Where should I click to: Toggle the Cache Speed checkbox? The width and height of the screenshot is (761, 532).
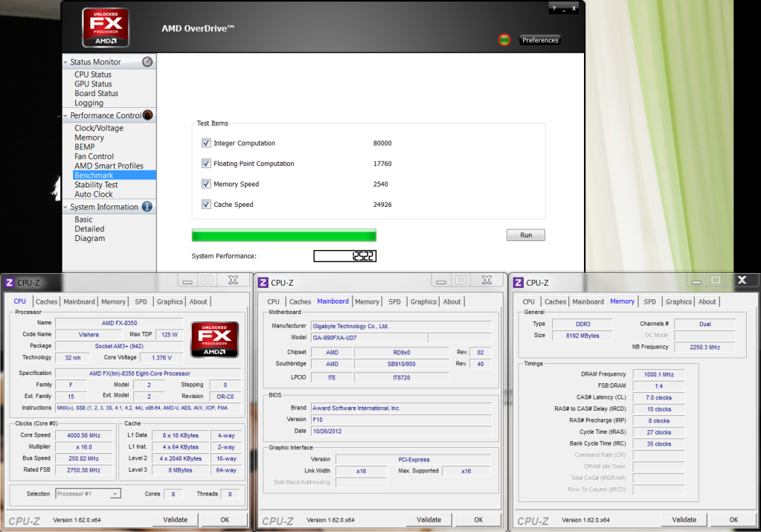(x=206, y=204)
